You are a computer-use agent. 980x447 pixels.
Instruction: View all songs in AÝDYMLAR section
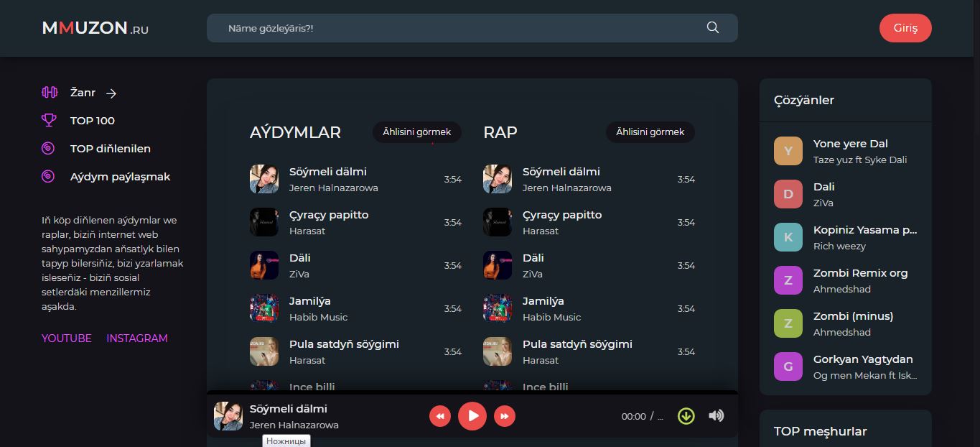click(416, 132)
